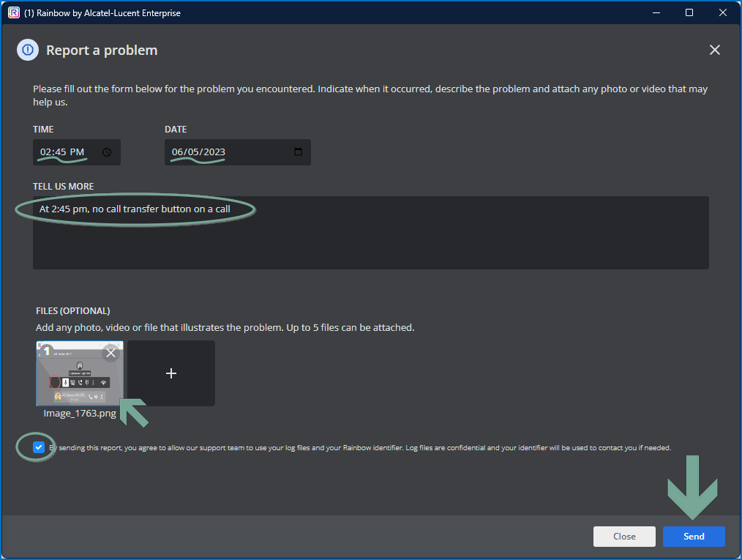
Task: Maximize the Rainbow window
Action: point(689,12)
